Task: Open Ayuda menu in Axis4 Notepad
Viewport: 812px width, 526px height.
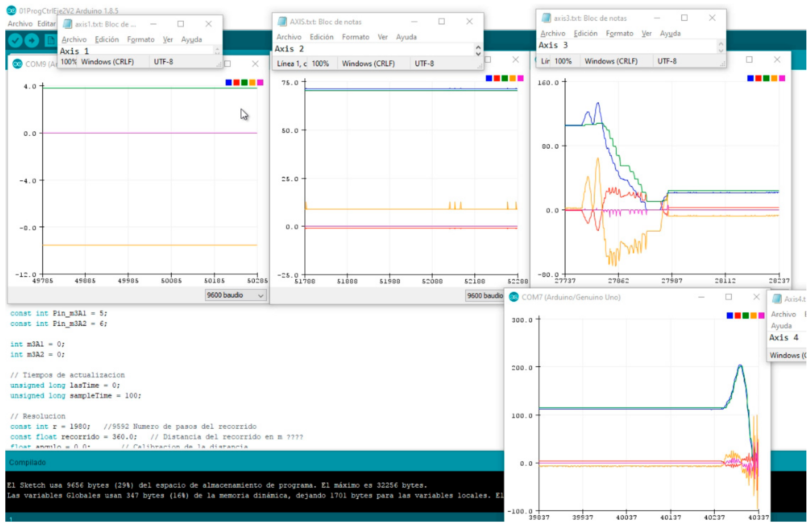Action: [781, 326]
